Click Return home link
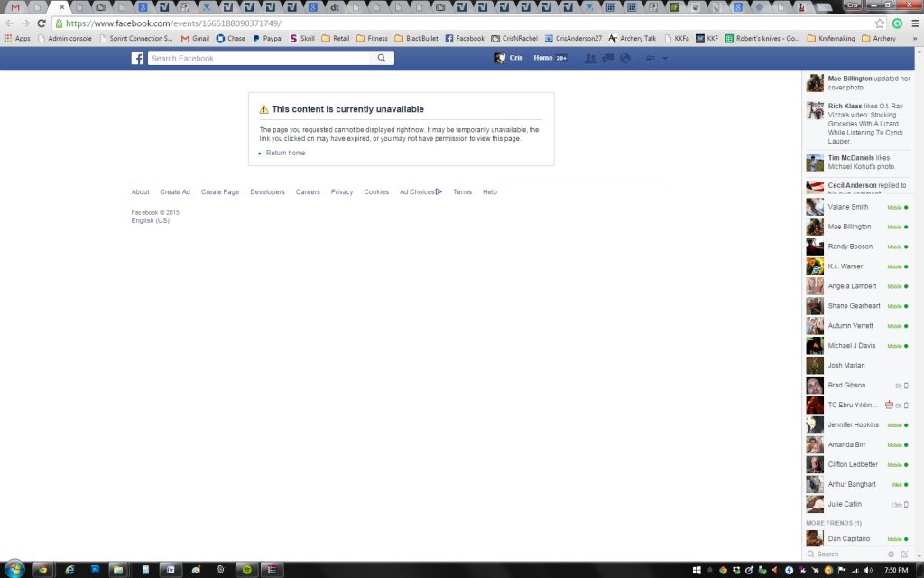 point(285,153)
